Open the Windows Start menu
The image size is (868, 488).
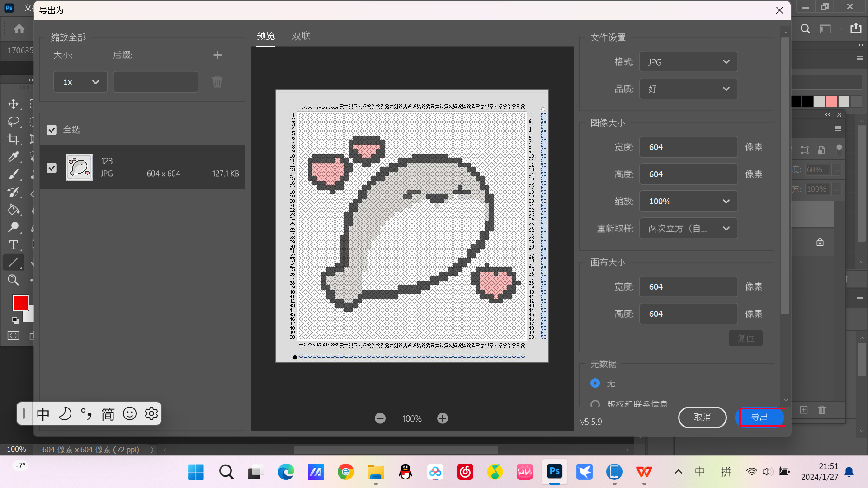pyautogui.click(x=196, y=472)
